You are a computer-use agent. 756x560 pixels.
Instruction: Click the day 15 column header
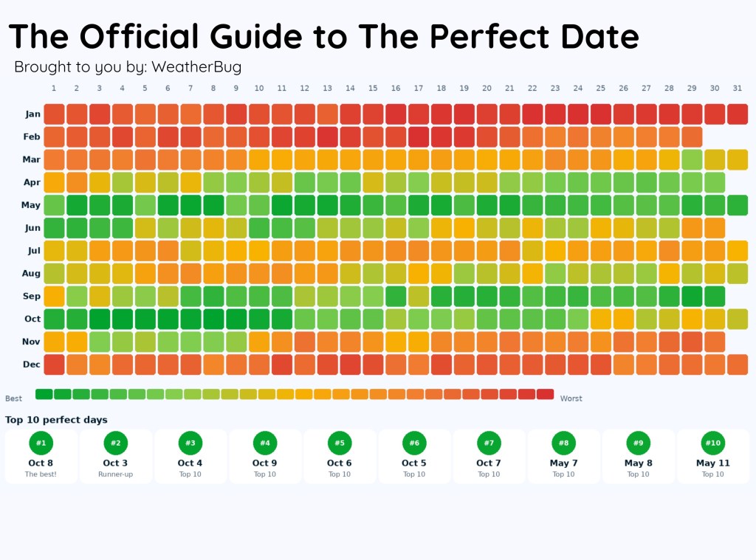[373, 89]
